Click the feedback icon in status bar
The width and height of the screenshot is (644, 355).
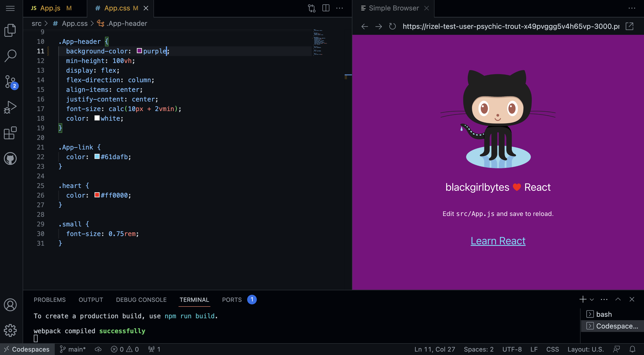coord(616,349)
